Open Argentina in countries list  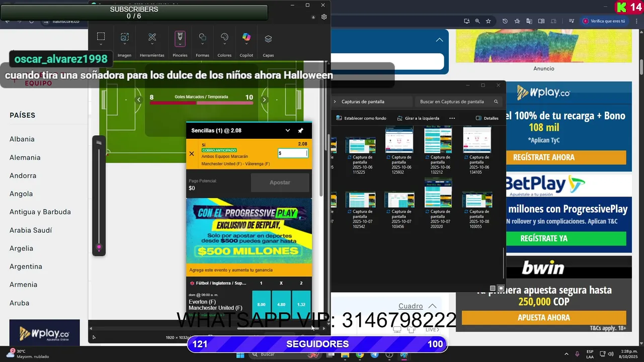tap(26, 266)
